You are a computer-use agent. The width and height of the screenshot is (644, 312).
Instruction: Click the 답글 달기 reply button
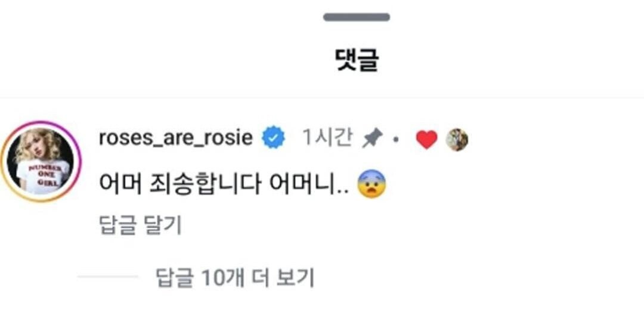[x=141, y=225]
